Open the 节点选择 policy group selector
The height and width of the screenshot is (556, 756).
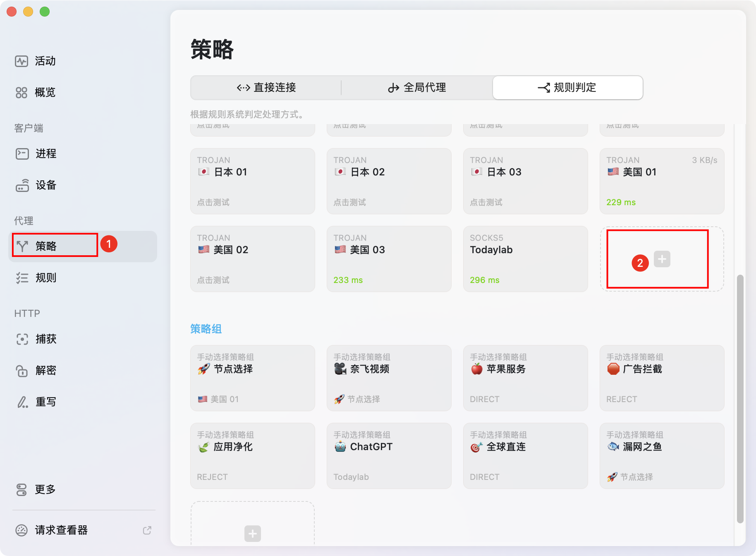click(x=252, y=378)
